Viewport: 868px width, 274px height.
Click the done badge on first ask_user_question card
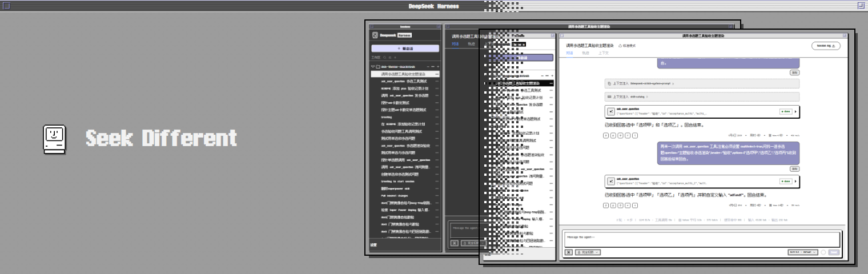coord(785,112)
